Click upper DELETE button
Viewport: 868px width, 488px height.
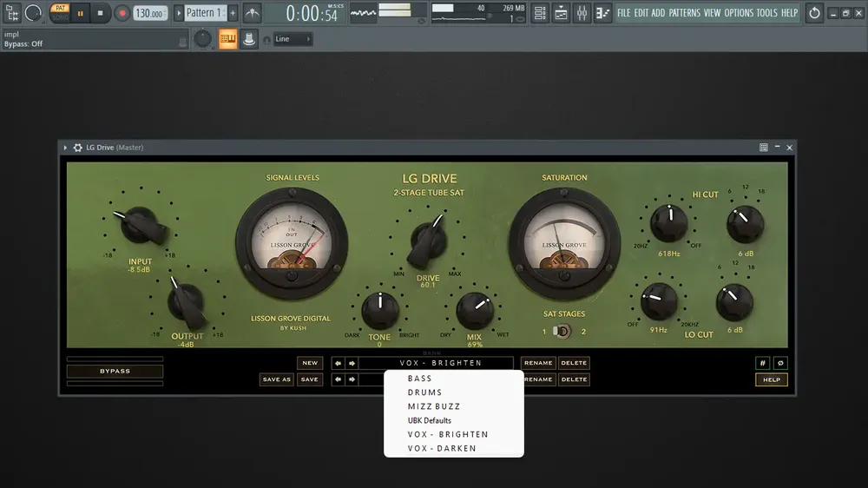[x=574, y=363]
